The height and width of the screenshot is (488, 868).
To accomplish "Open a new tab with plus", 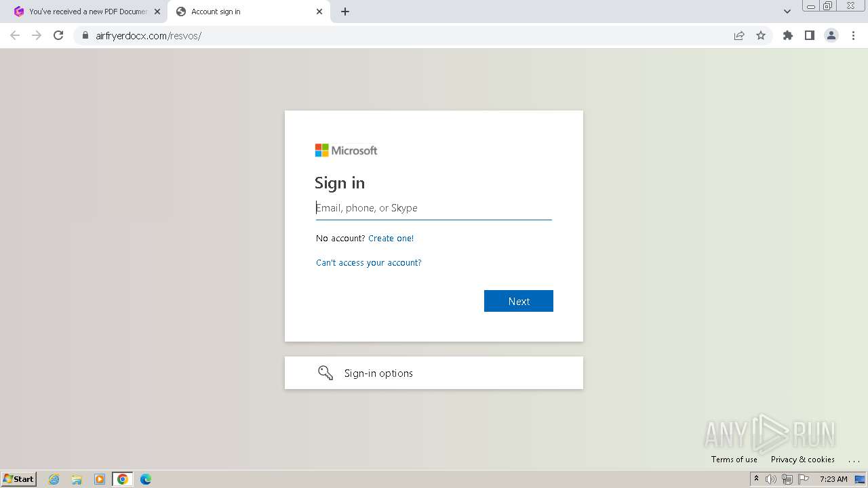I will point(345,12).
